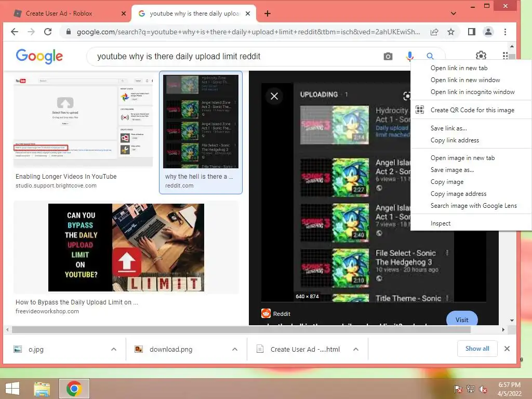Click the blue search magnifier icon
The image size is (532, 399).
pos(430,56)
